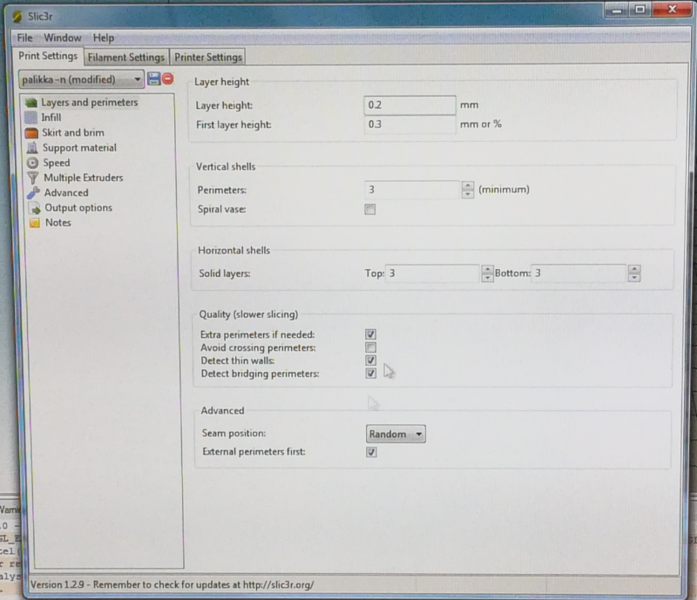Decrease Perimeters with down arrow
The width and height of the screenshot is (697, 600).
pos(468,194)
